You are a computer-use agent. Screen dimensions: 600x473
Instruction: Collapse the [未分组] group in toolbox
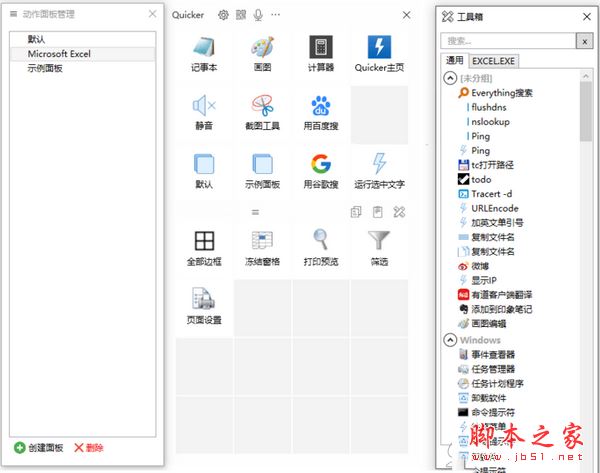(450, 78)
